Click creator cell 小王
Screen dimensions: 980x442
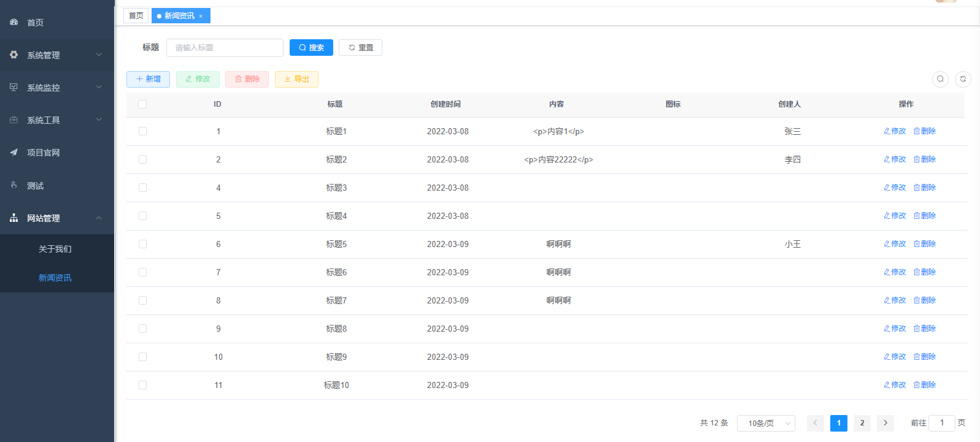coord(792,244)
